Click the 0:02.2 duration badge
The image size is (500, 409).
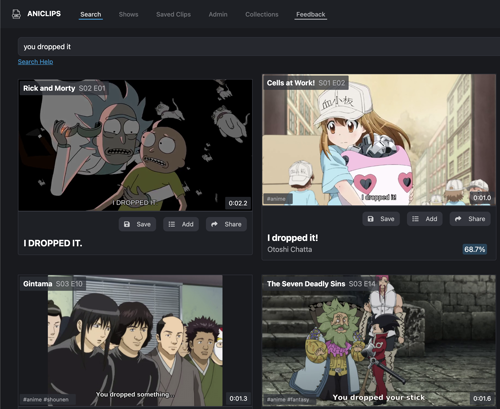pos(238,203)
